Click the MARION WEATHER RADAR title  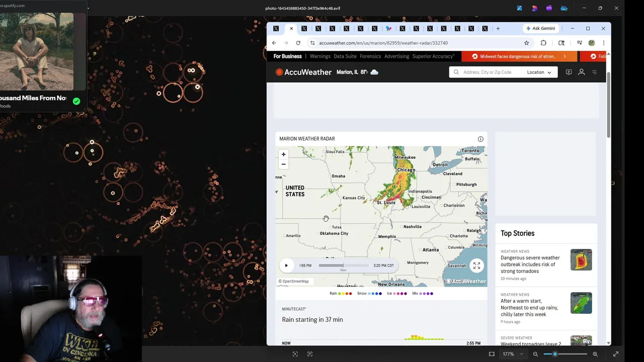307,139
